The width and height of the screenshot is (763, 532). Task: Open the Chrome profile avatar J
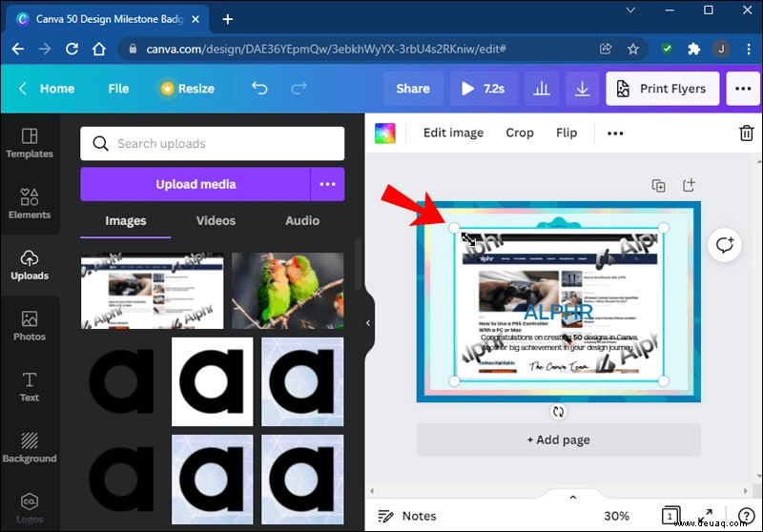[x=721, y=49]
